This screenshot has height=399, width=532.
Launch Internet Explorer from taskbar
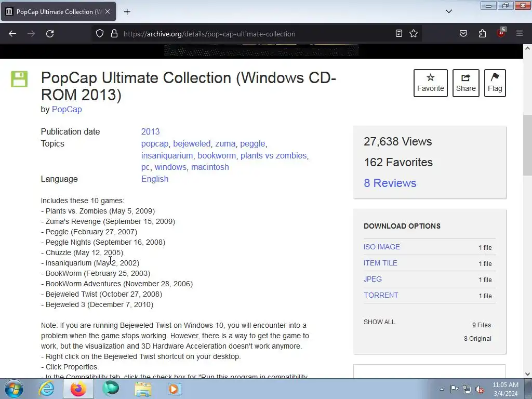click(46, 389)
